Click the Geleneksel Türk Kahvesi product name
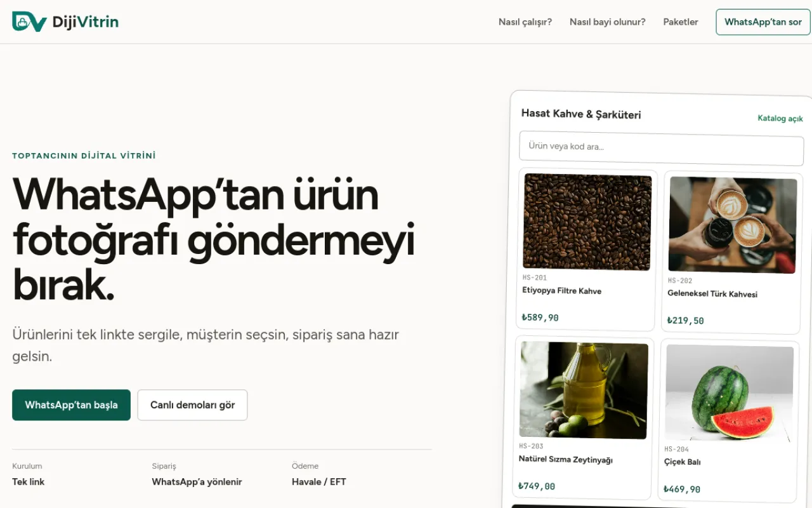This screenshot has height=508, width=812. (712, 294)
